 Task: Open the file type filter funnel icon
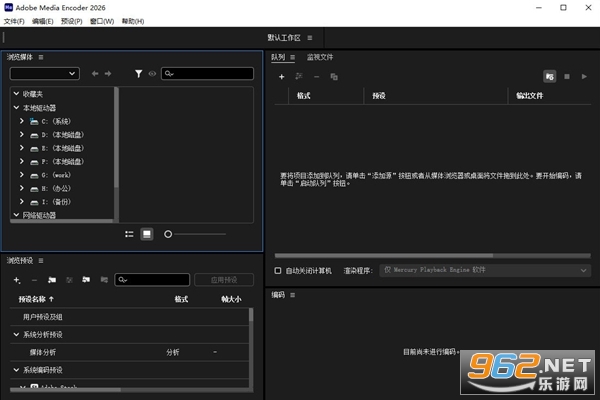[x=139, y=73]
